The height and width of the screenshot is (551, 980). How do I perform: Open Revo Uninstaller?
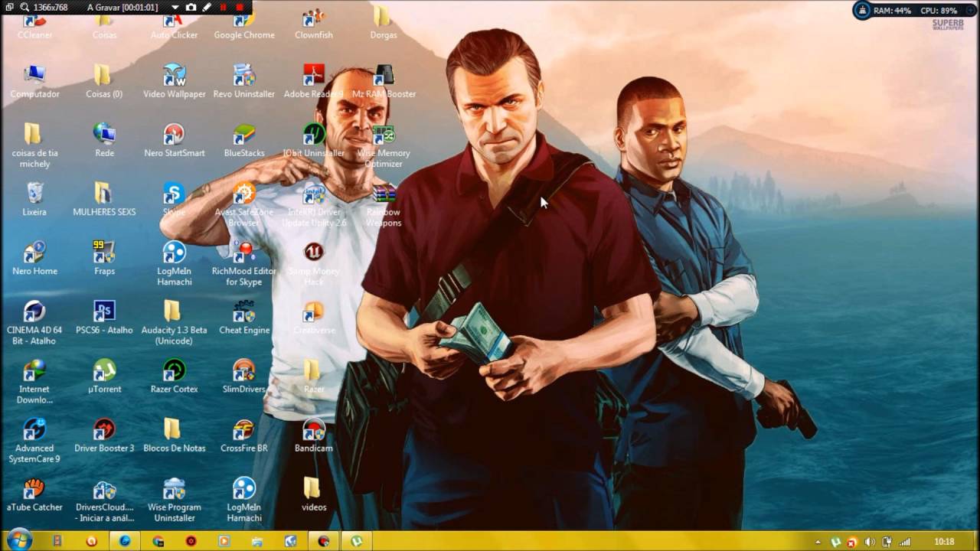click(x=244, y=82)
